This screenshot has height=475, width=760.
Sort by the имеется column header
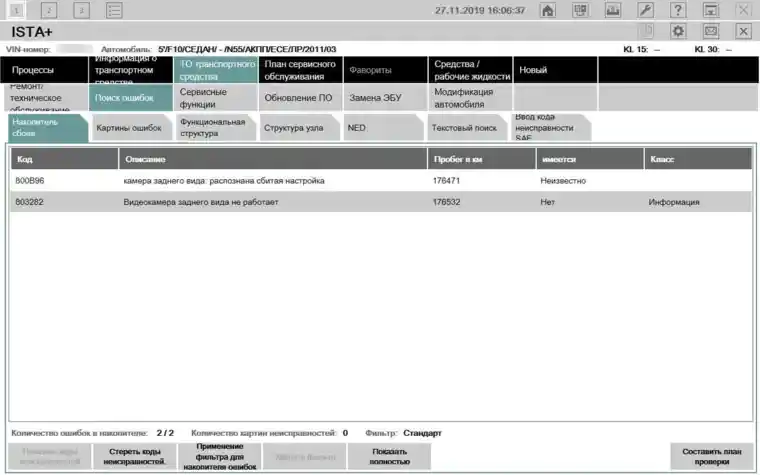(590, 159)
